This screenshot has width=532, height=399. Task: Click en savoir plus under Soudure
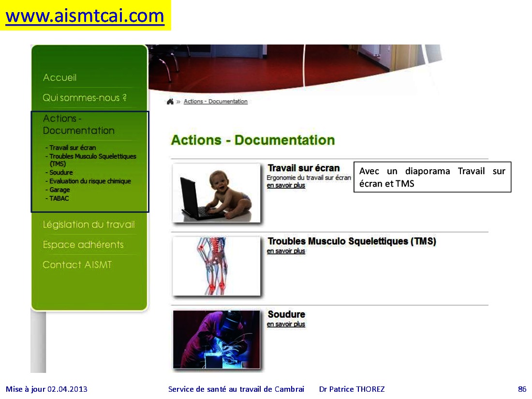click(286, 325)
